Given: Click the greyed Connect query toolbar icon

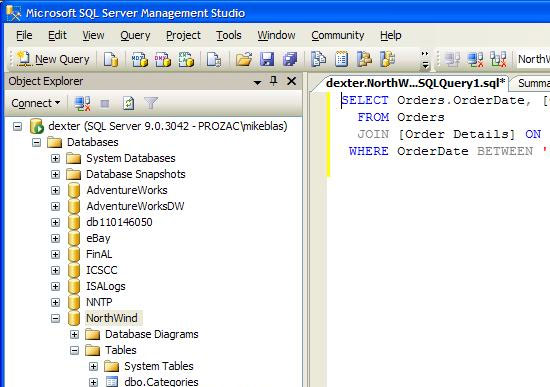Looking at the screenshot, I should (452, 59).
